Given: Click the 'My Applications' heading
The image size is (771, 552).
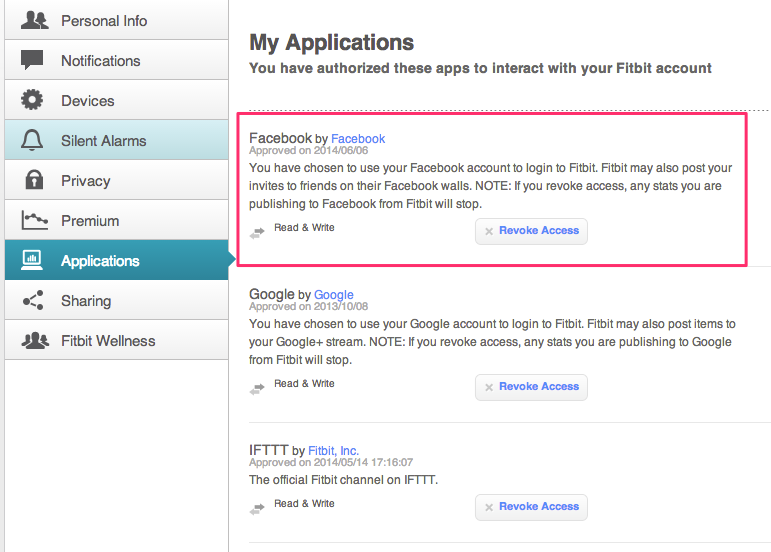Looking at the screenshot, I should point(331,43).
